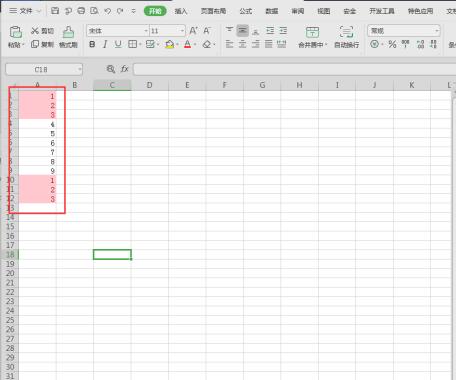Screen dimensions: 456x380
Task: Click the Decrease Decimal icon
Action: click(x=433, y=44)
